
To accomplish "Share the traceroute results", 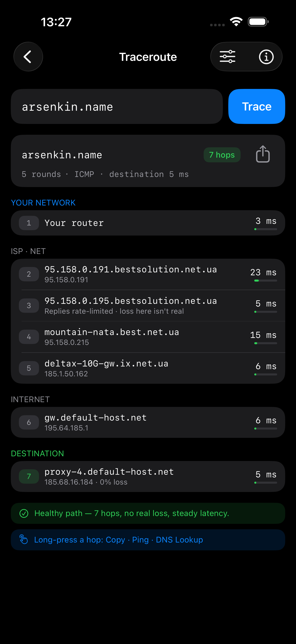I will tap(263, 154).
